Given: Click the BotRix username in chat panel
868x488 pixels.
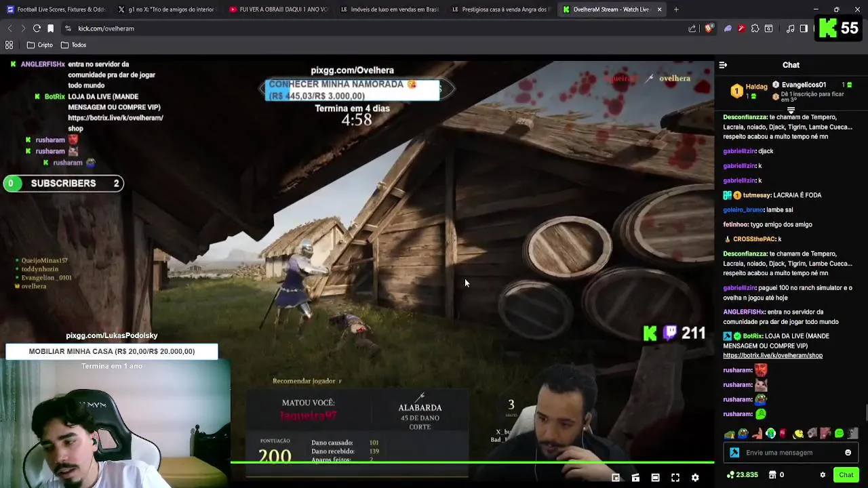Looking at the screenshot, I should click(752, 336).
